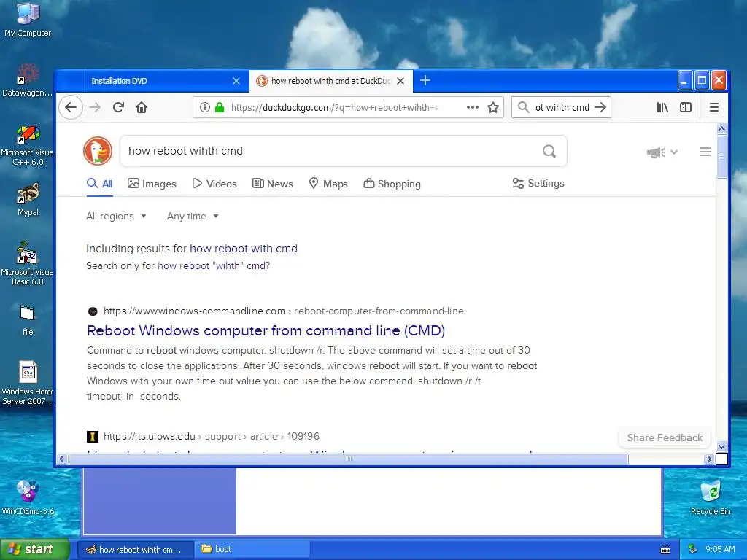Close the DuckDuckGo search tab
The image size is (747, 560).
coord(400,81)
